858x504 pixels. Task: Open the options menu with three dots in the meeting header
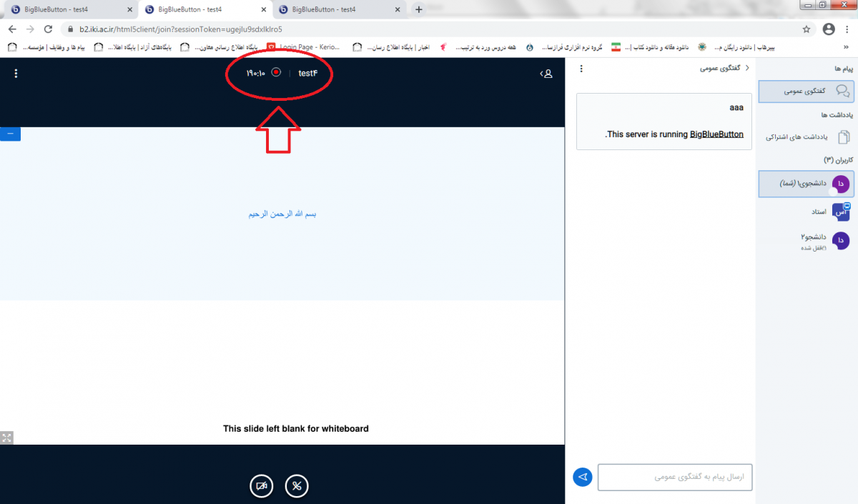[x=16, y=74]
